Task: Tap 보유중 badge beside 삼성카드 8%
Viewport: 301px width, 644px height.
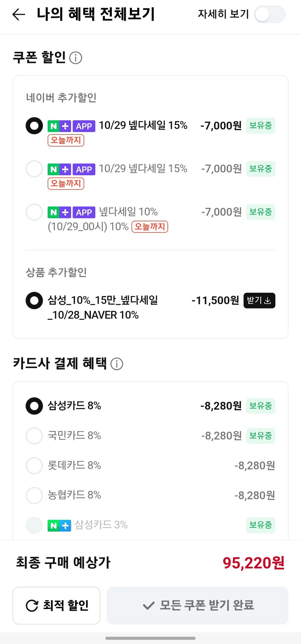Action: [x=261, y=406]
